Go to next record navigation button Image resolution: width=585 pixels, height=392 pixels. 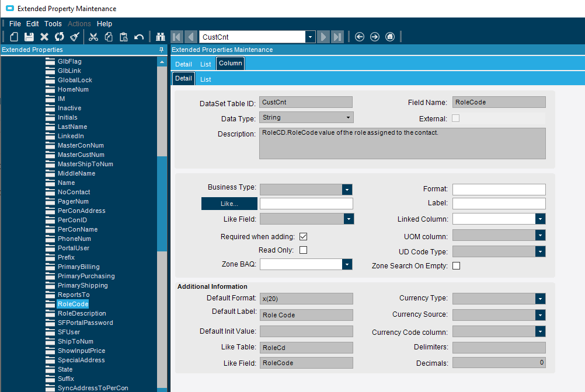click(x=323, y=37)
